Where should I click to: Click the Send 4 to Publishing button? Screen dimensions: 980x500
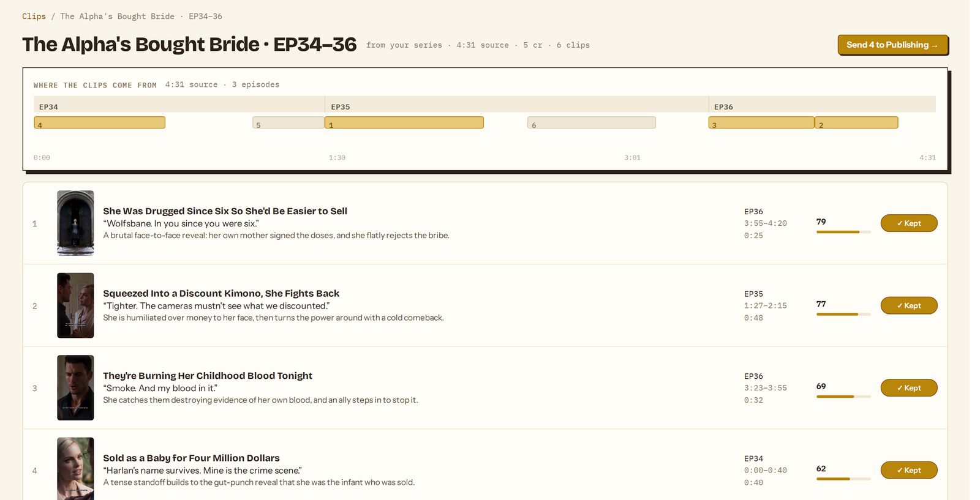point(892,45)
